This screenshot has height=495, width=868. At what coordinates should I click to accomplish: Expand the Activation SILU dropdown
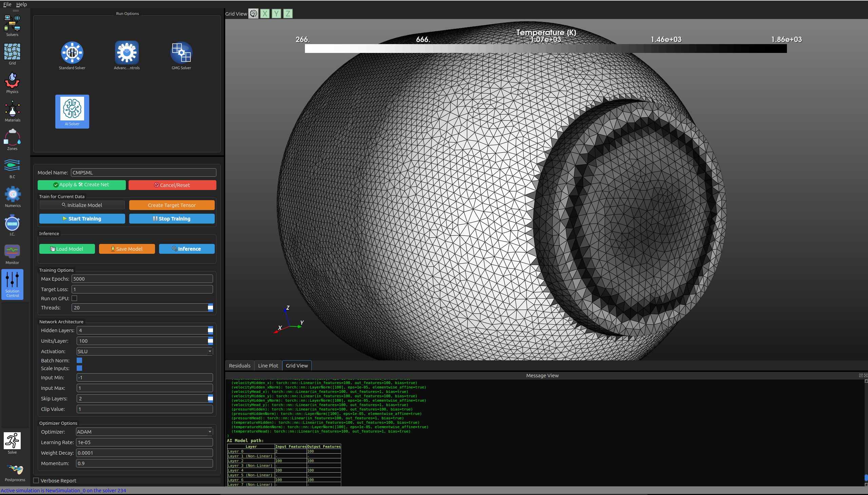click(x=144, y=351)
